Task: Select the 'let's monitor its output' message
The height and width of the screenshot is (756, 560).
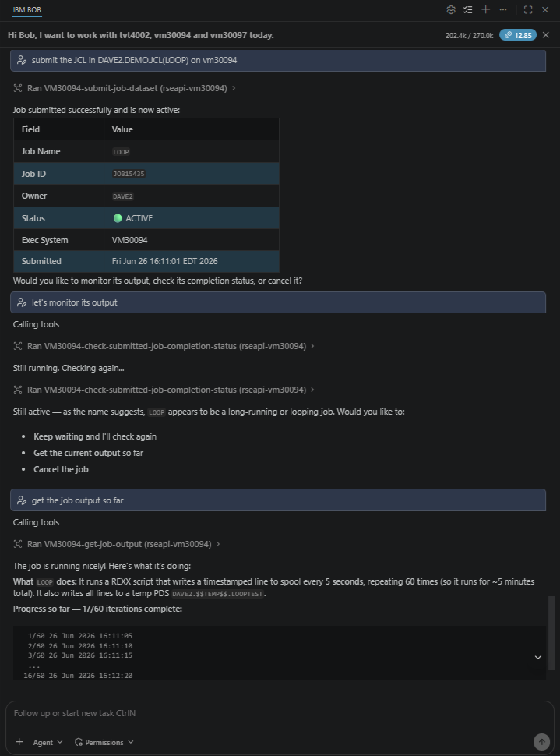Action: pos(278,302)
